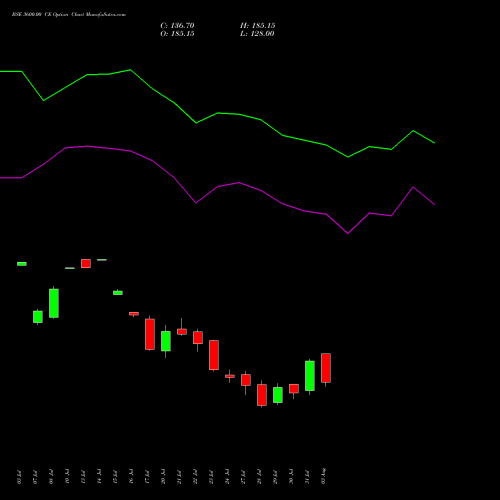This screenshot has height=500, width=500.
Task: Select the 28 Jul date axis label
Action: click(259, 477)
